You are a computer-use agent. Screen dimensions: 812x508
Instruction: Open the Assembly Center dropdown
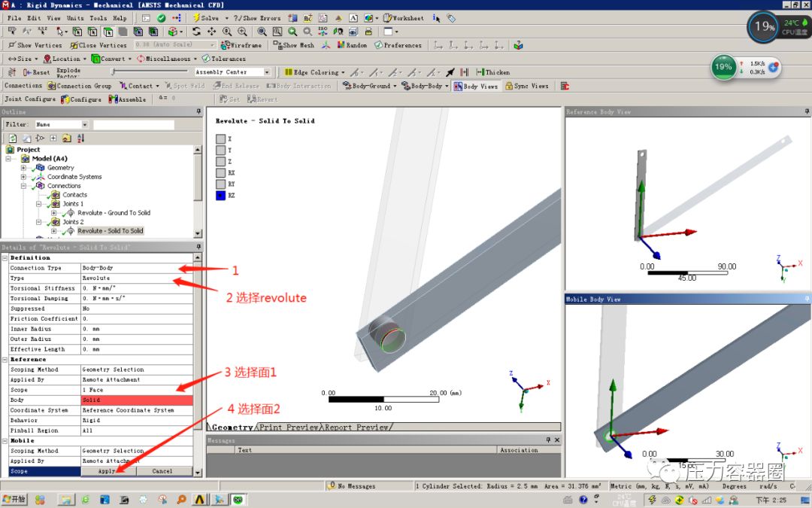tap(267, 71)
